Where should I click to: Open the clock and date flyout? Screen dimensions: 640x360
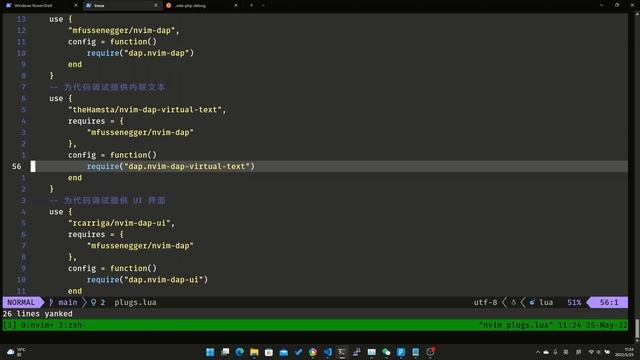624,352
